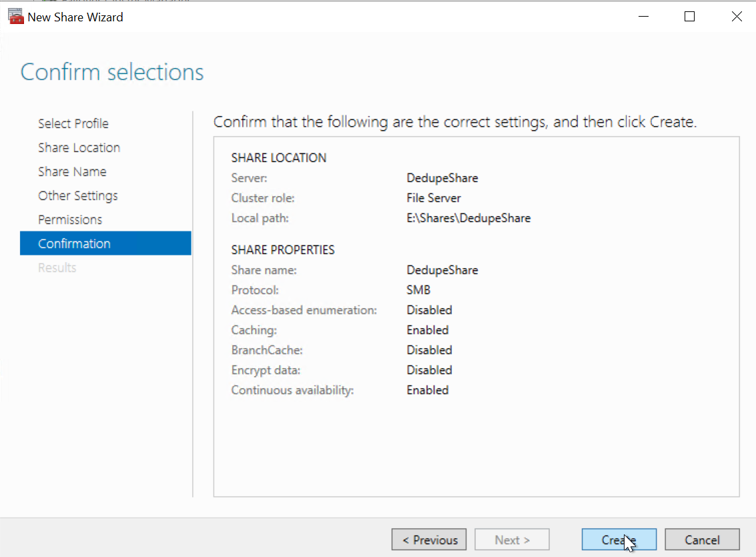Minimize the New Share Wizard window
This screenshot has width=756, height=557.
point(644,17)
